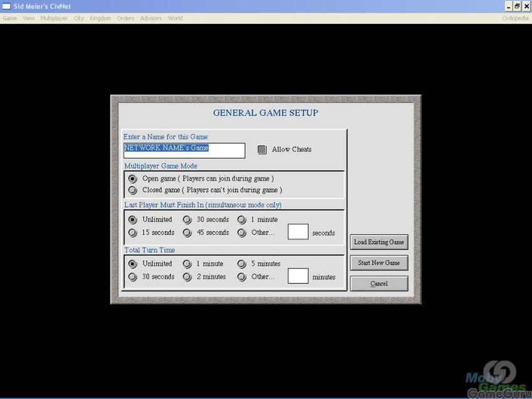
Task: Select 1 minute under Last Player Must Finish In
Action: click(242, 220)
